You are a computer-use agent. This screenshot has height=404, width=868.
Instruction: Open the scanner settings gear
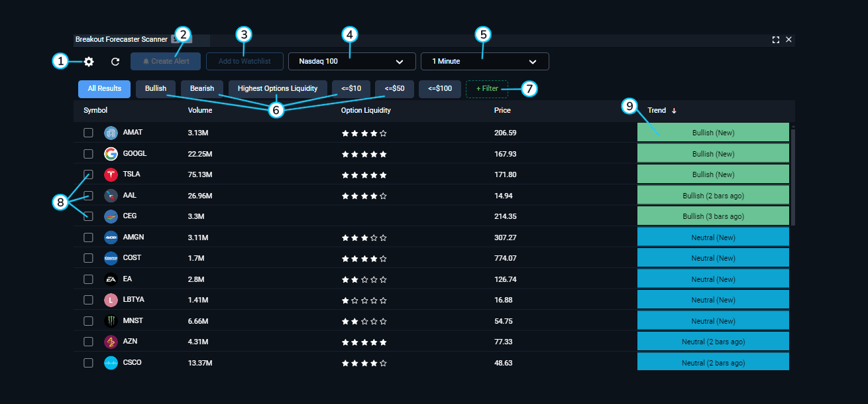click(x=88, y=61)
